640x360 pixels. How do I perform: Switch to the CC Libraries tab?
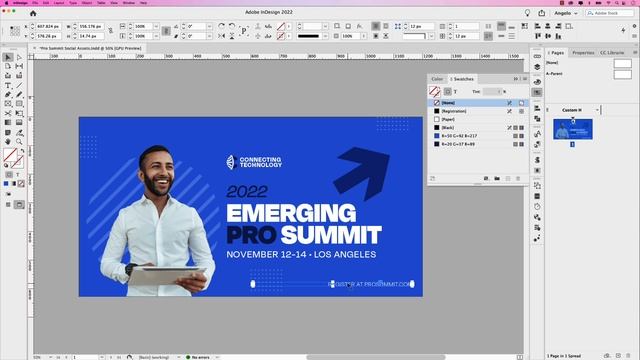pyautogui.click(x=612, y=53)
